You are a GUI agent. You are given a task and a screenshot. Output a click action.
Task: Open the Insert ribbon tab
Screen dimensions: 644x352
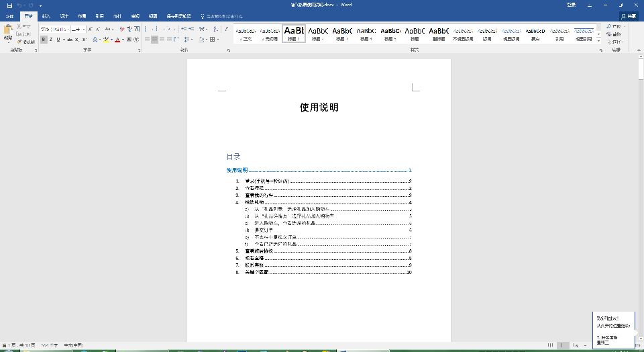pyautogui.click(x=46, y=15)
